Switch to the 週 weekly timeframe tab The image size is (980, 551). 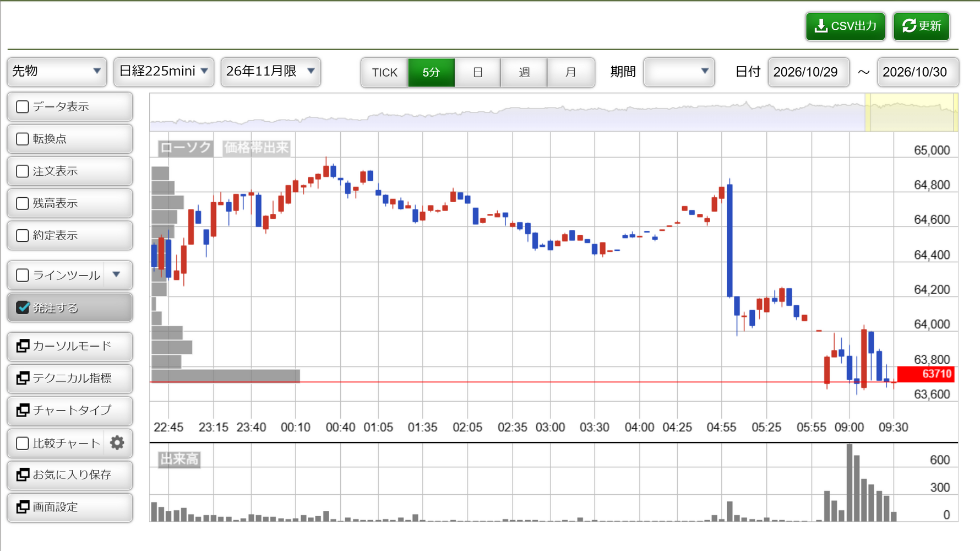[524, 73]
